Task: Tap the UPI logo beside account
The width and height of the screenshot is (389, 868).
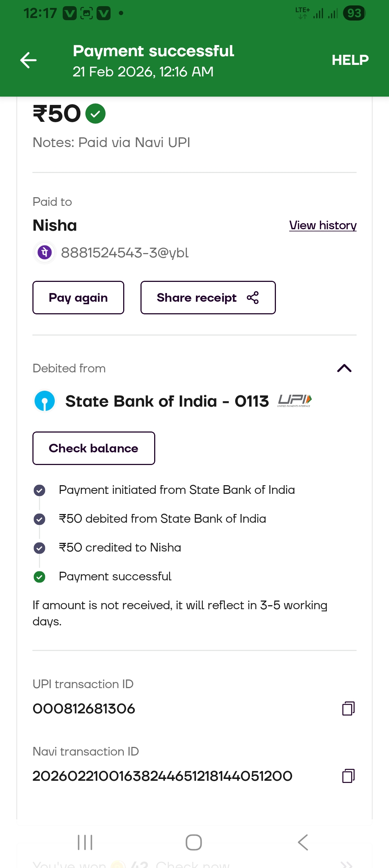Action: click(295, 400)
